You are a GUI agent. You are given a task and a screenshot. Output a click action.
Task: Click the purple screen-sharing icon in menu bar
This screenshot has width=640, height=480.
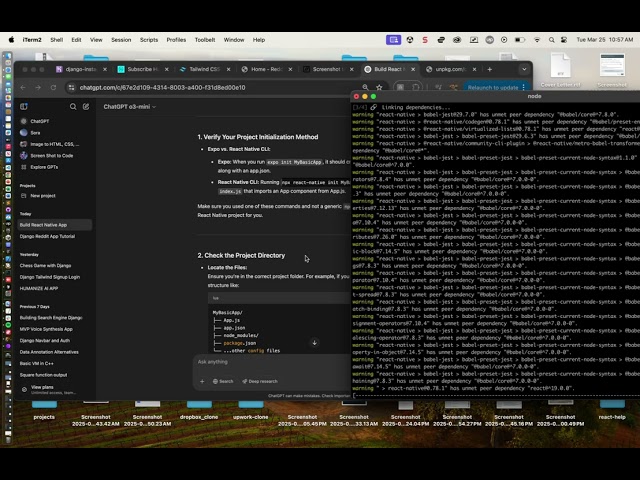coord(393,40)
